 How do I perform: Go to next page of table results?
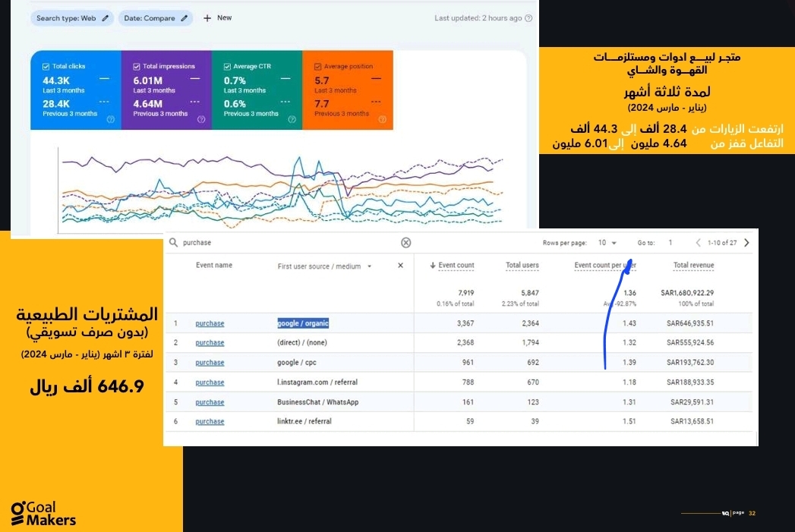pos(746,243)
